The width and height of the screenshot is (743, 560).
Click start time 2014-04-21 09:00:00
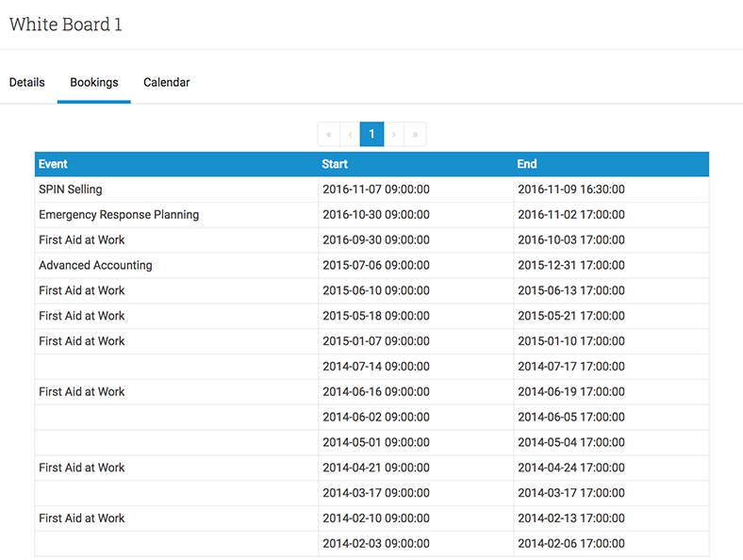376,468
